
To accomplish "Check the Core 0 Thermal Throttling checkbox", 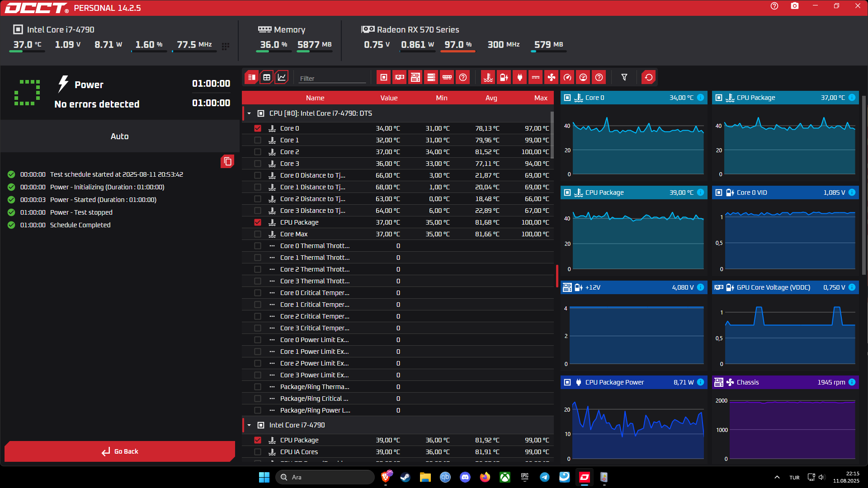I will tap(258, 246).
